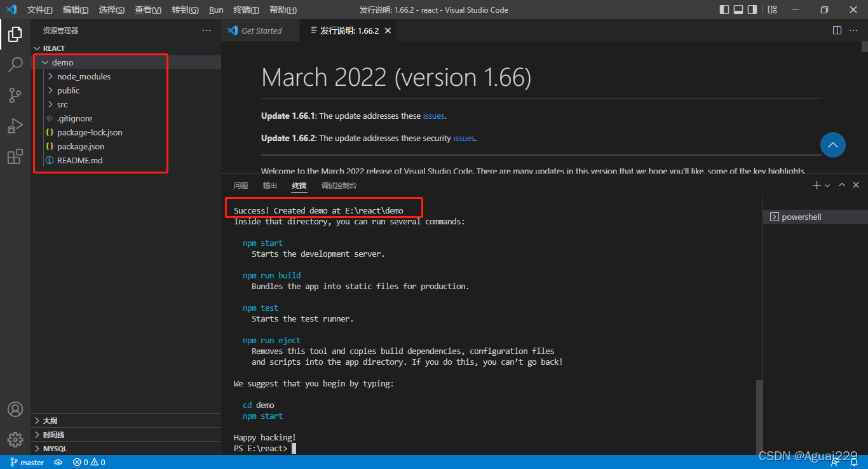Open the README.md file
Image resolution: width=868 pixels, height=469 pixels.
click(x=126, y=160)
